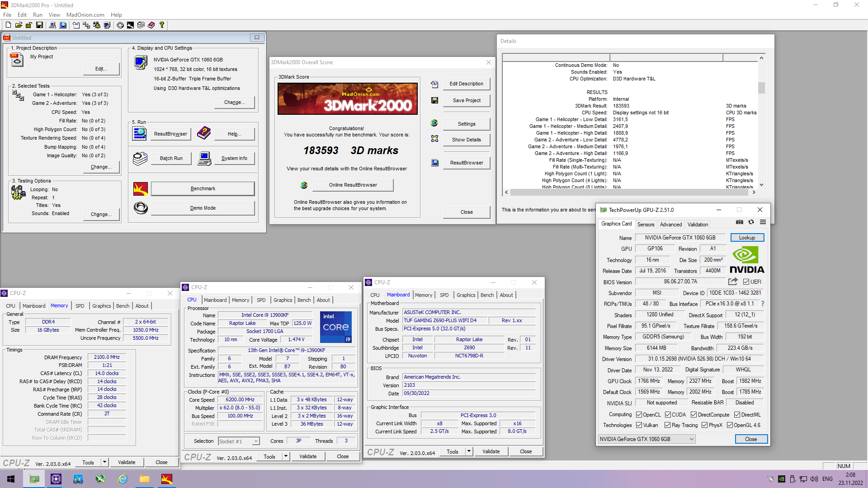Expand Tools dropdown arrow in CPU-Z CPU window
The image size is (868, 488).
coord(286,456)
